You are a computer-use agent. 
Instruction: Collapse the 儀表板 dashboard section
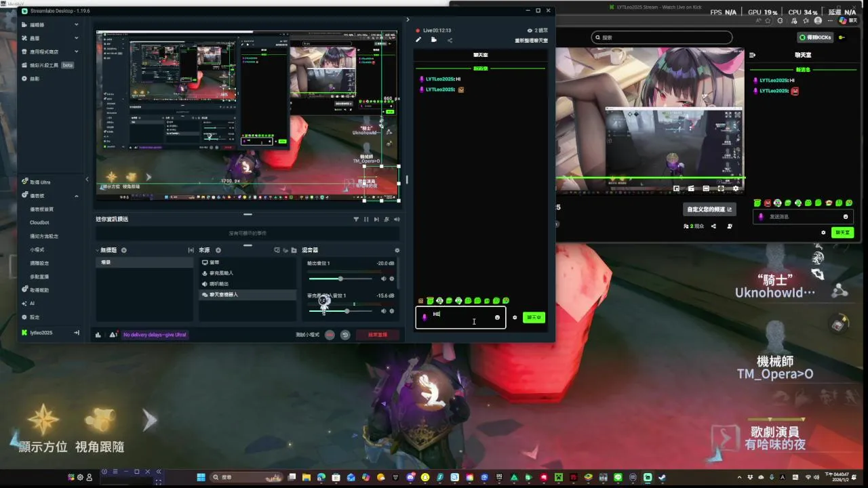(76, 196)
